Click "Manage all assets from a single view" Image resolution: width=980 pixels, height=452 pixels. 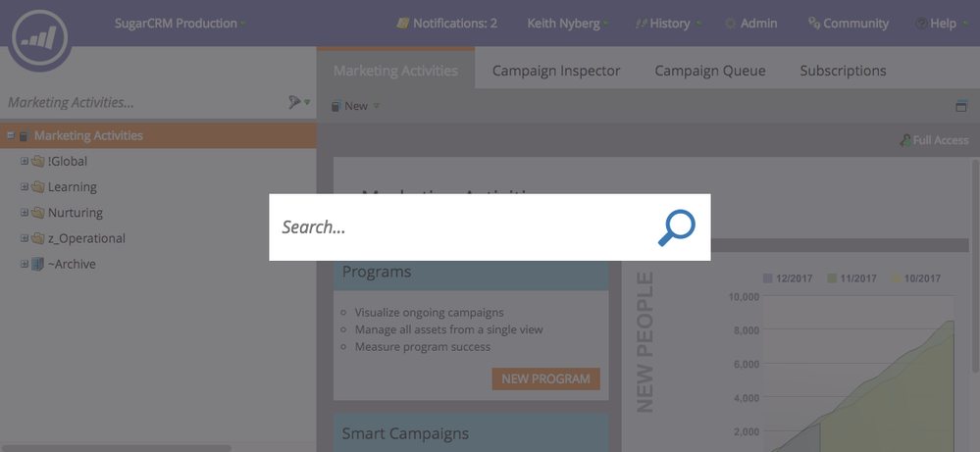[448, 329]
